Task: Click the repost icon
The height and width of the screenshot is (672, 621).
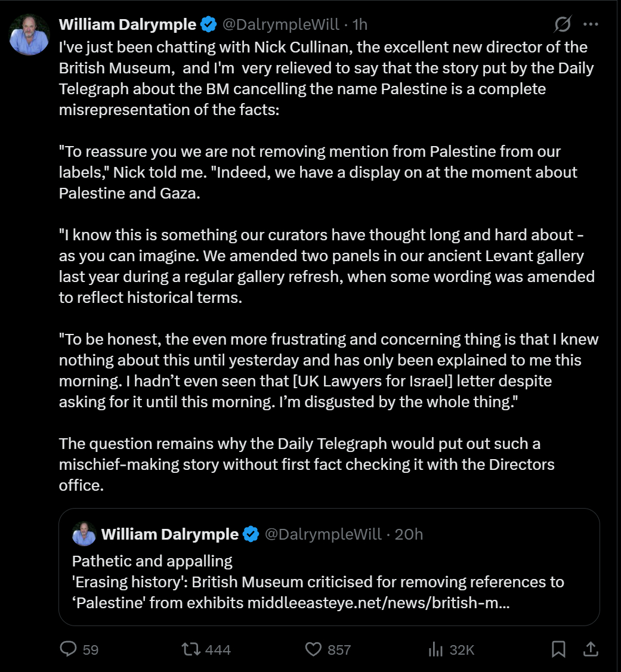Action: 190,649
